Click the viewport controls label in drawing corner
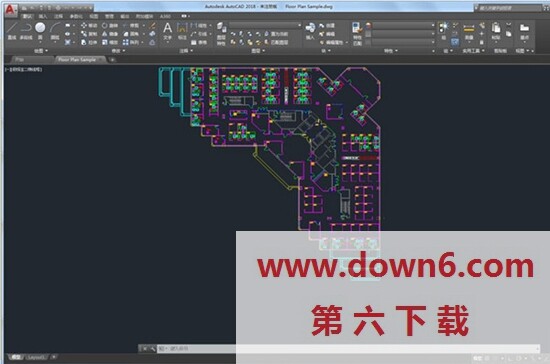 pyautogui.click(x=24, y=69)
